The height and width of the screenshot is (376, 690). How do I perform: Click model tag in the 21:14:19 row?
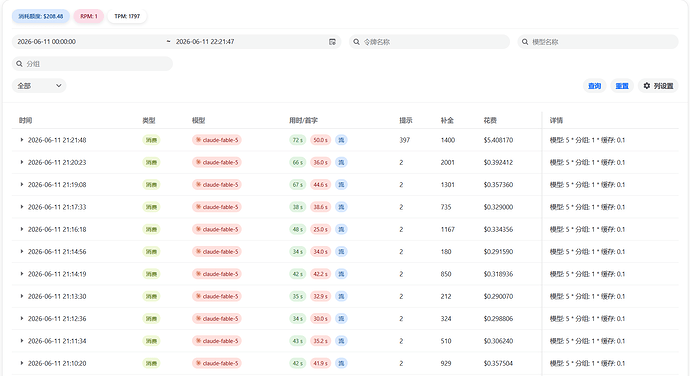[217, 274]
